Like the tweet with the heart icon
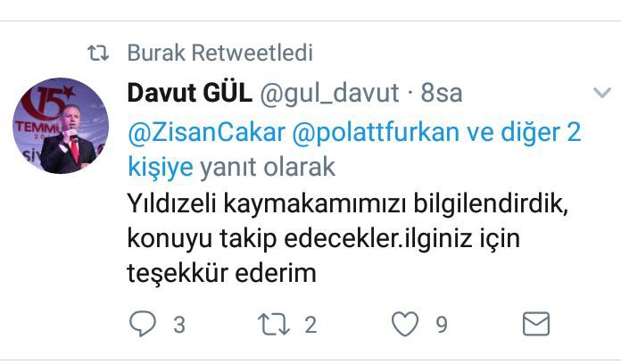Viewport: 621px width, 364px height. click(405, 324)
